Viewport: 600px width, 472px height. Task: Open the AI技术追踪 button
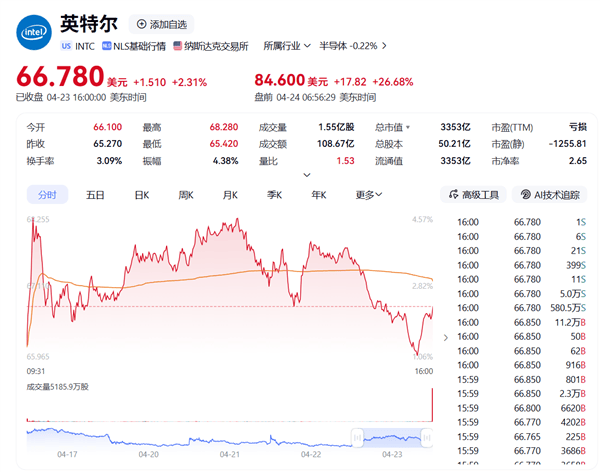click(550, 194)
